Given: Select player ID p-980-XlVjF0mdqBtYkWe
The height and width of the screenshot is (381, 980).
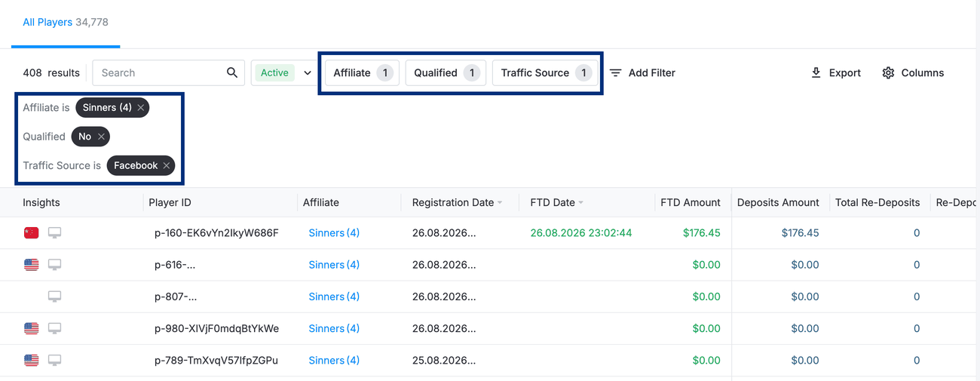Looking at the screenshot, I should (216, 328).
